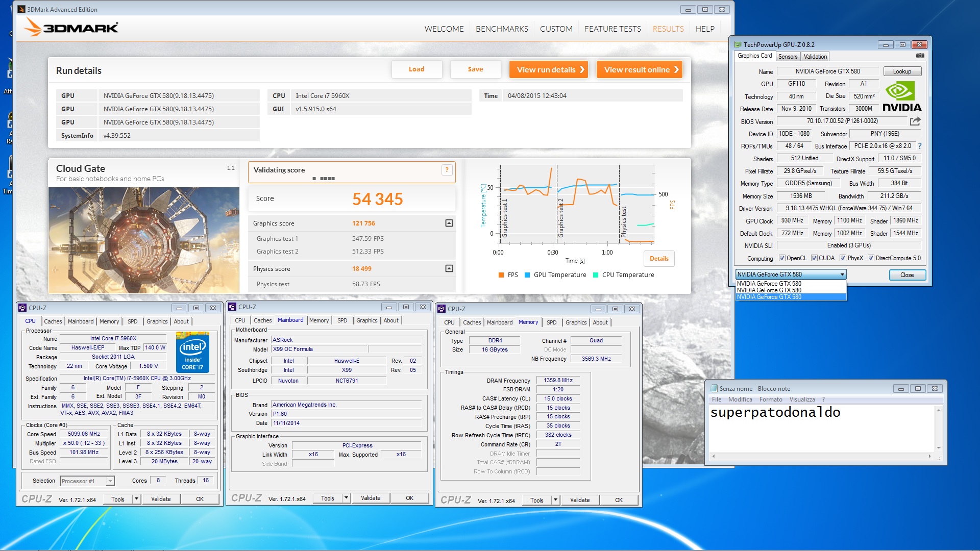Click the Bus Interface question mark icon
The width and height of the screenshot is (980, 551).
[x=920, y=146]
